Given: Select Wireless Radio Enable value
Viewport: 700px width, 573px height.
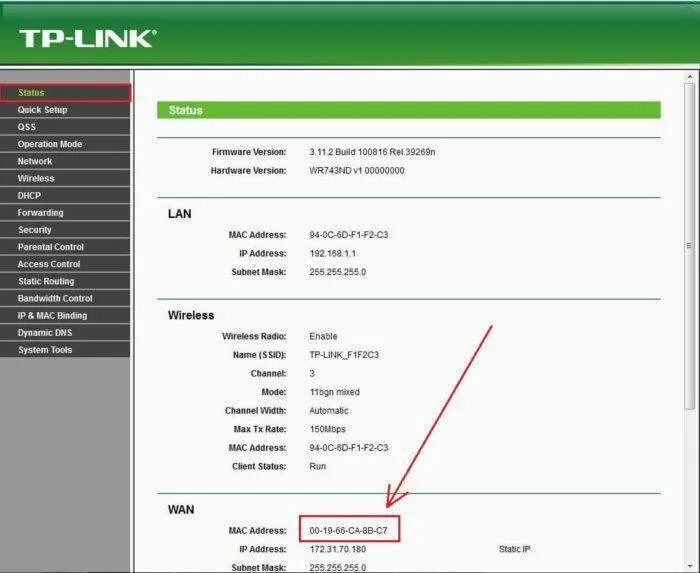Looking at the screenshot, I should (323, 336).
